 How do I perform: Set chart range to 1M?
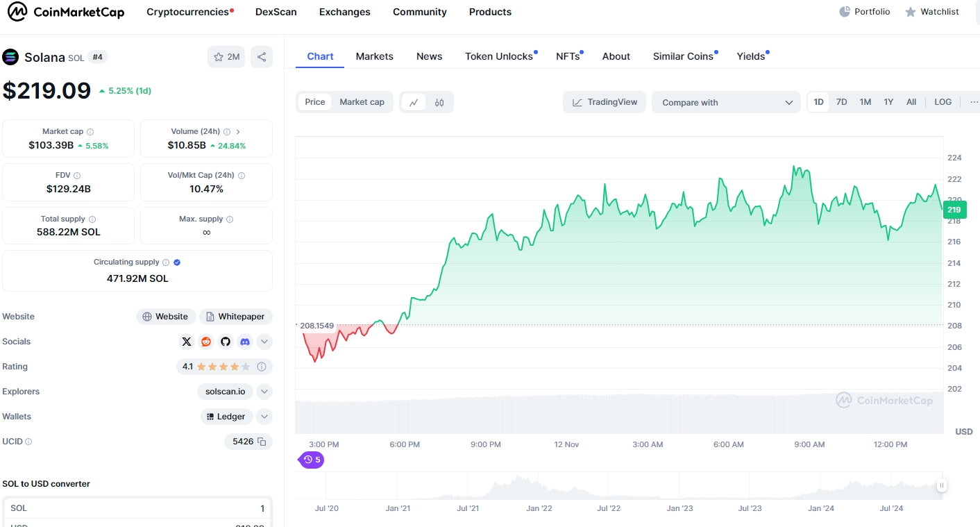pyautogui.click(x=865, y=102)
